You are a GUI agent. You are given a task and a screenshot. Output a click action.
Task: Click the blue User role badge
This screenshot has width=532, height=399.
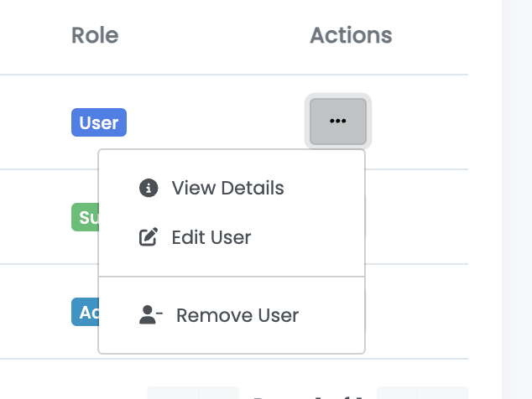click(x=98, y=123)
